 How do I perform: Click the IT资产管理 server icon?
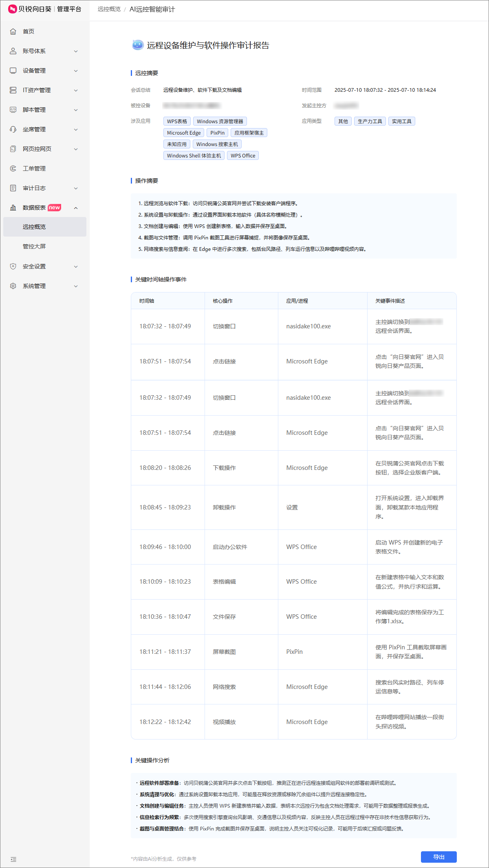[x=13, y=90]
